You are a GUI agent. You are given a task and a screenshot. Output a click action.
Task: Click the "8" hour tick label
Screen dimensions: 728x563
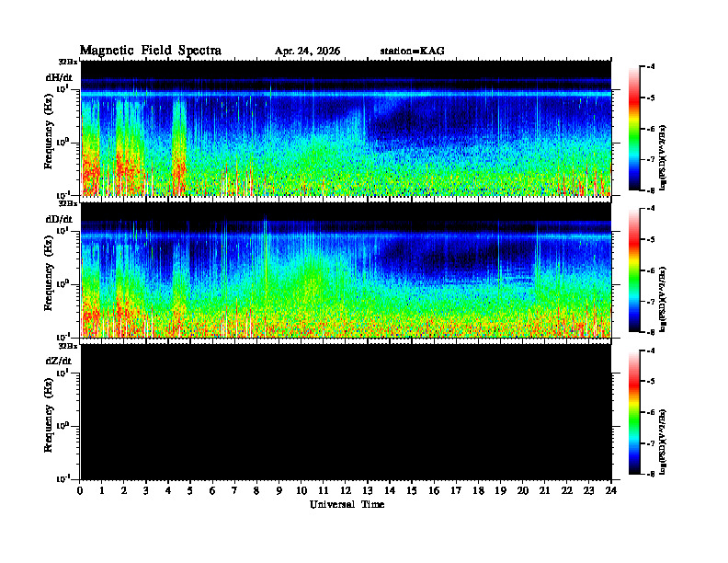pos(256,491)
